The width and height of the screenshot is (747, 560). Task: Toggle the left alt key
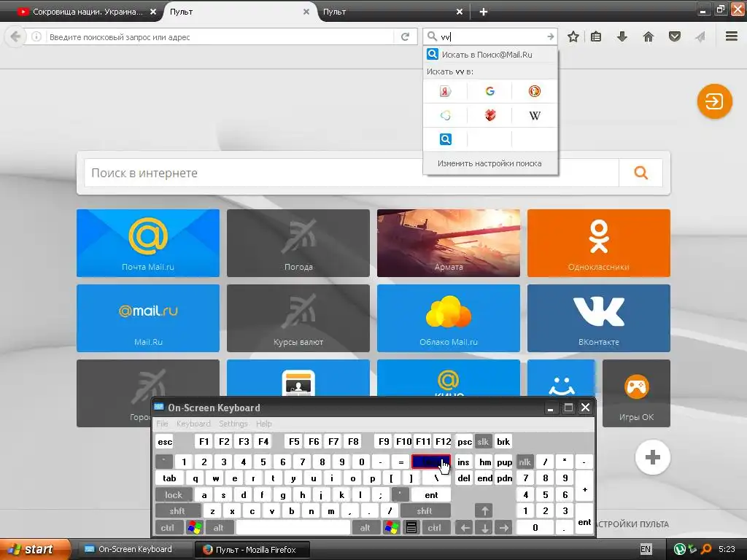coord(218,527)
